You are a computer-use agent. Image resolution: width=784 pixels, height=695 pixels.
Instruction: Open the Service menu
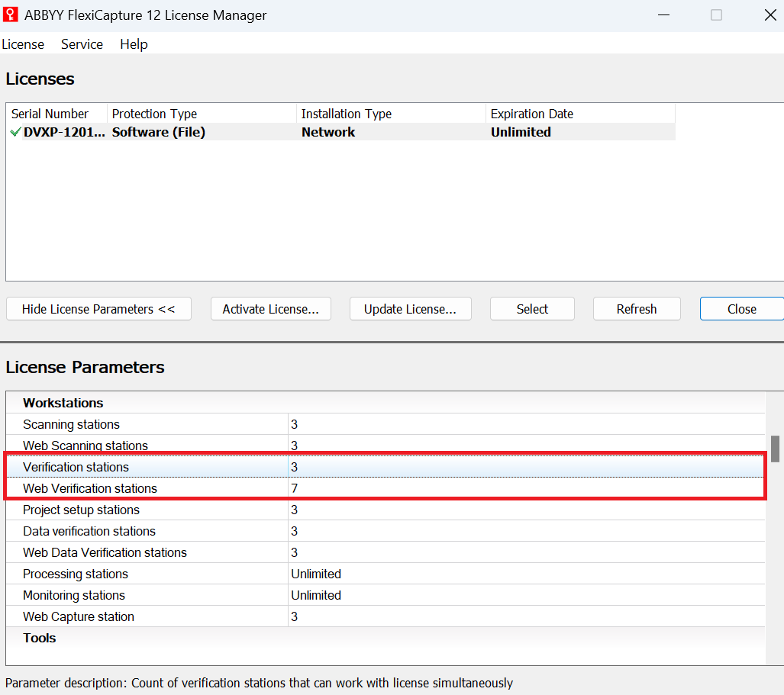[x=82, y=44]
